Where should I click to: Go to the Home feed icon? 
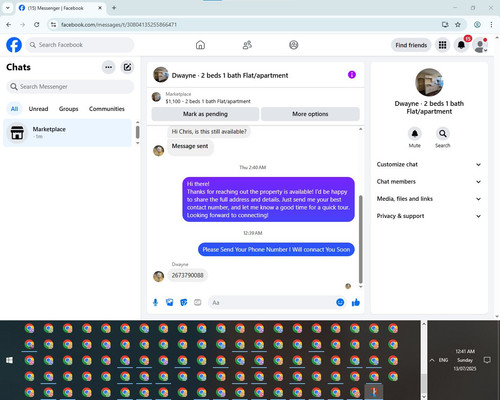(200, 45)
